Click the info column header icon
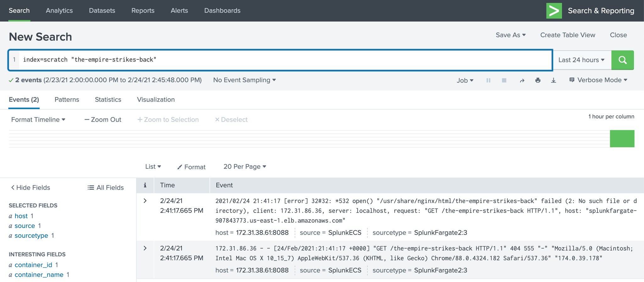 (x=145, y=185)
